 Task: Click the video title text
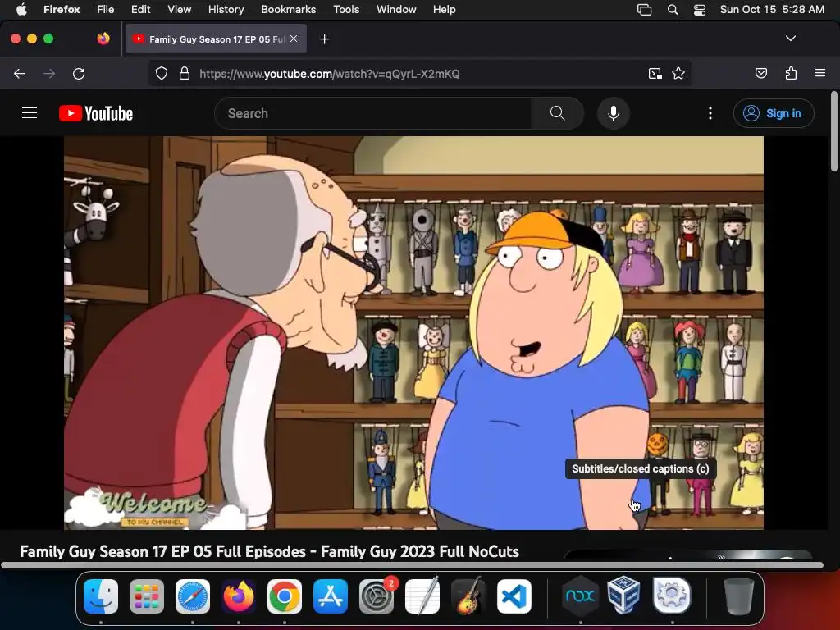269,551
